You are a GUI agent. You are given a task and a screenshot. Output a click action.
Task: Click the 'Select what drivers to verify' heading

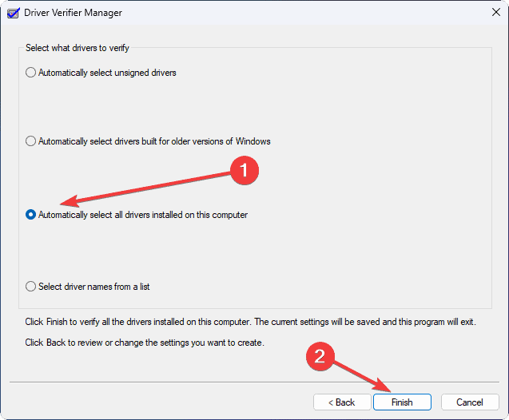78,48
